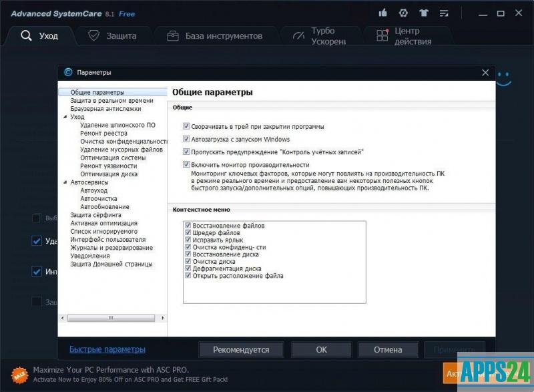Viewport: 534px width, 392px height.
Task: Confirm settings with the OK button
Action: click(x=321, y=349)
